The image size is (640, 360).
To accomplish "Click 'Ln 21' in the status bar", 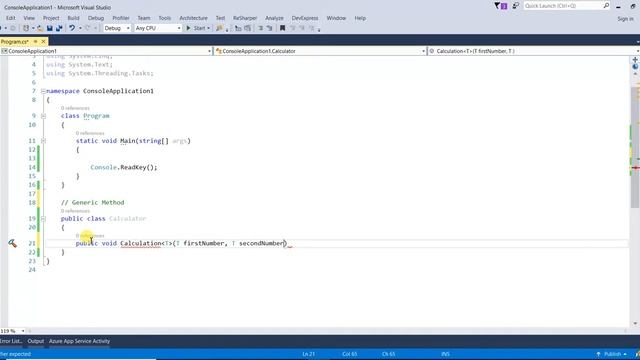I will click(x=309, y=354).
